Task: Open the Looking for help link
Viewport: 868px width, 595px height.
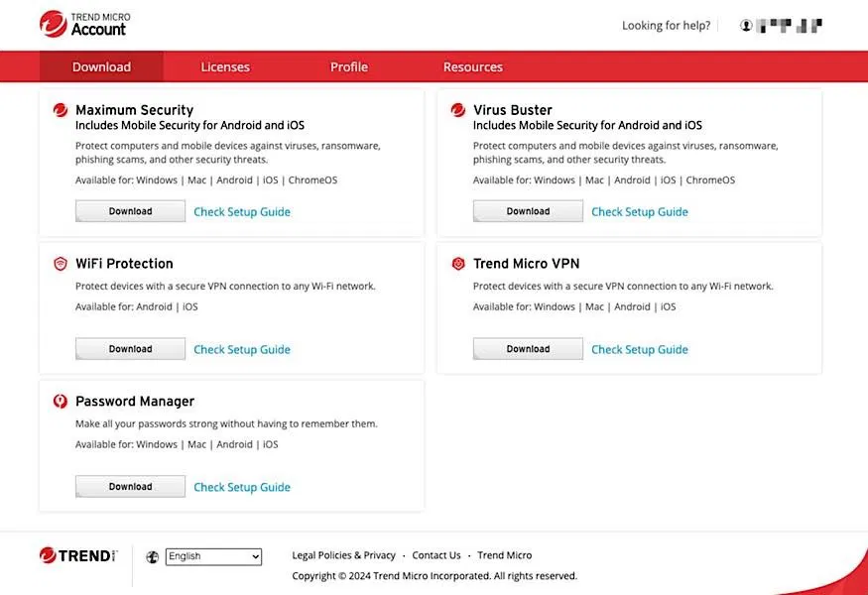Action: tap(666, 26)
